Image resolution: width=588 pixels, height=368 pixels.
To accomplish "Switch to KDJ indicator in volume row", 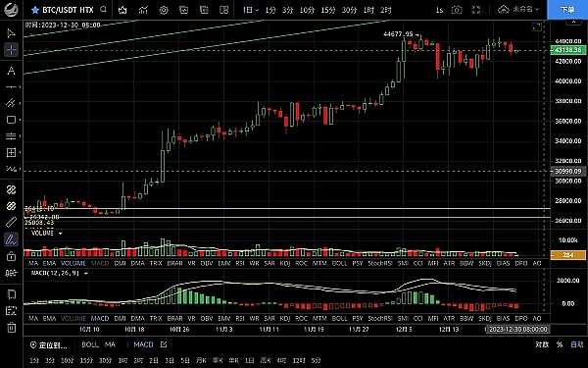I will (285, 263).
